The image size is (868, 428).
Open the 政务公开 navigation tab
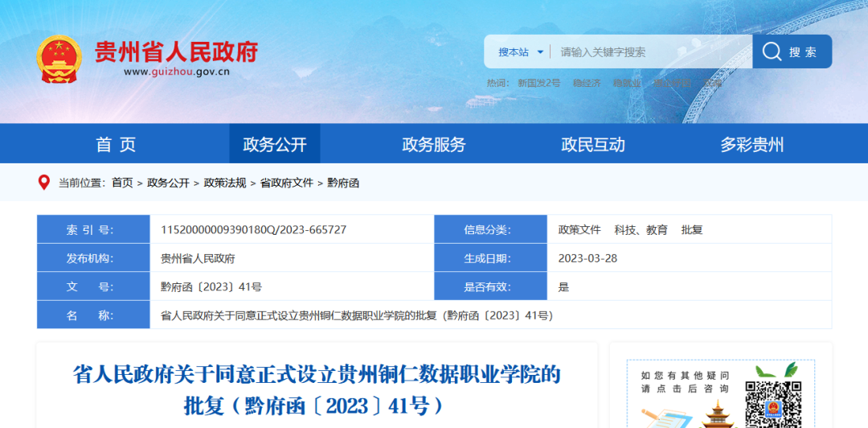click(275, 144)
